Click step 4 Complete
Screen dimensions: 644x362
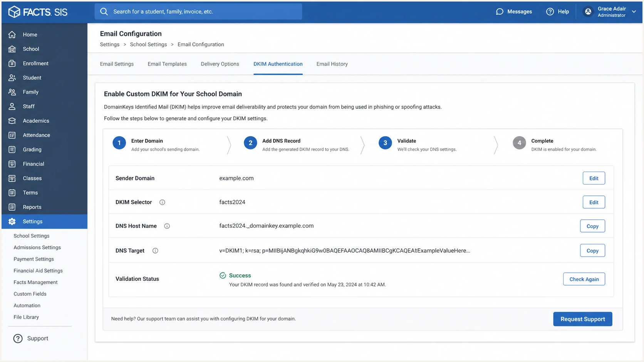coord(555,145)
